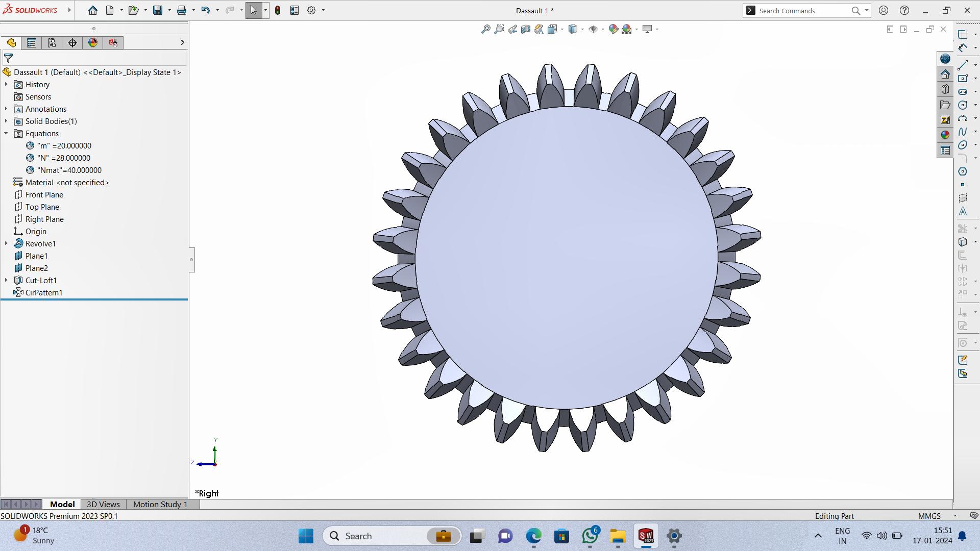Screen dimensions: 980x551
Task: Click Previous View icon
Action: [512, 29]
